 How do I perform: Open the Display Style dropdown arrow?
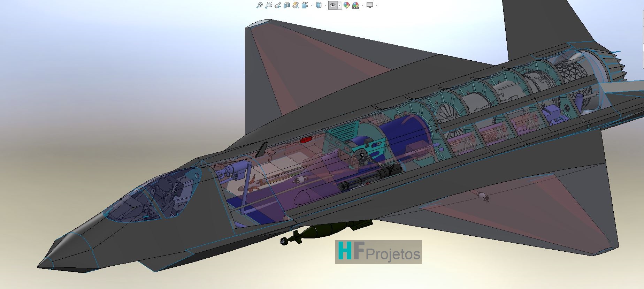[x=325, y=5]
